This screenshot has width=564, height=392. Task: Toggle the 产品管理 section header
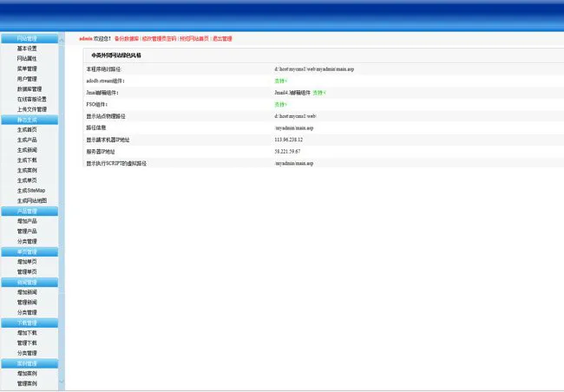point(30,211)
